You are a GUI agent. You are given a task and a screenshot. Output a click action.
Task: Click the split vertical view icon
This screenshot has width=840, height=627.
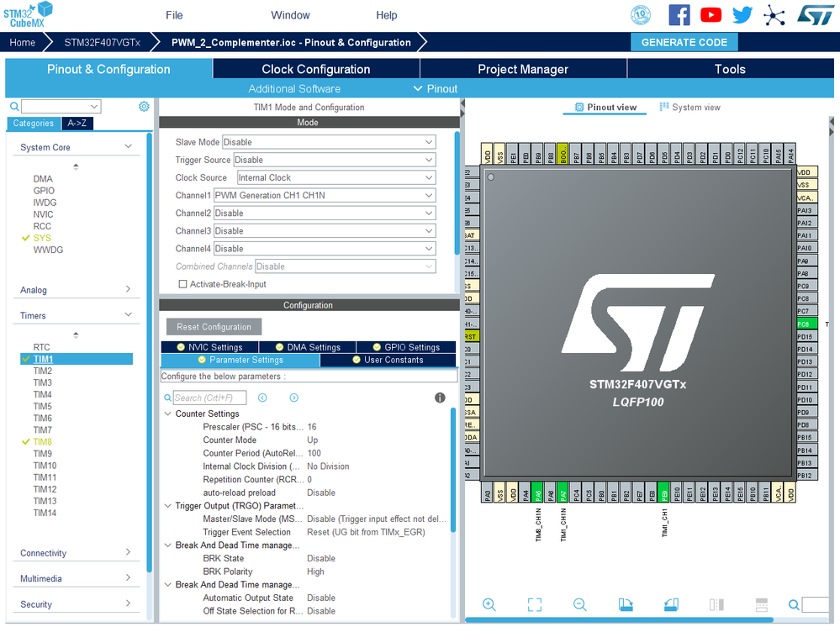[716, 604]
